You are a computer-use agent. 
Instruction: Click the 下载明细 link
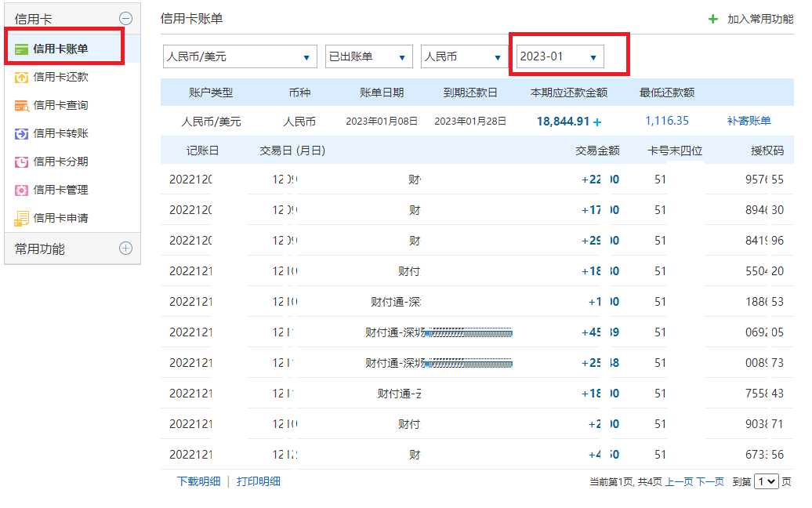(198, 481)
